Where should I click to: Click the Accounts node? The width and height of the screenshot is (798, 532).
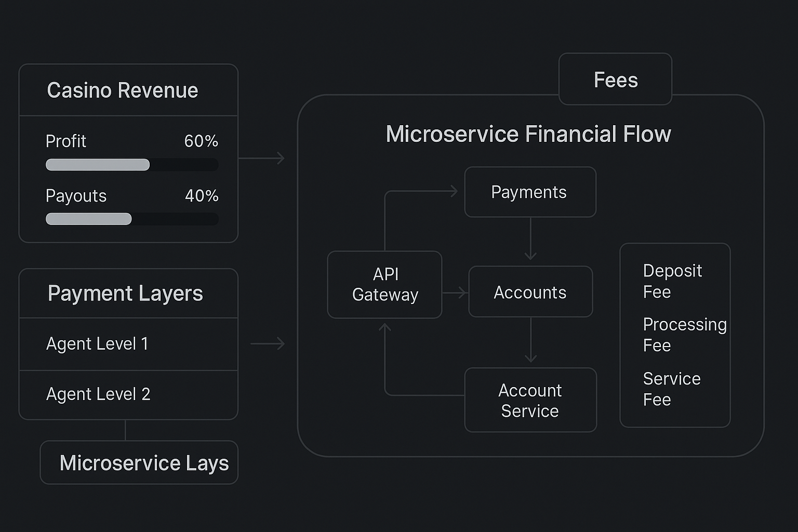530,292
